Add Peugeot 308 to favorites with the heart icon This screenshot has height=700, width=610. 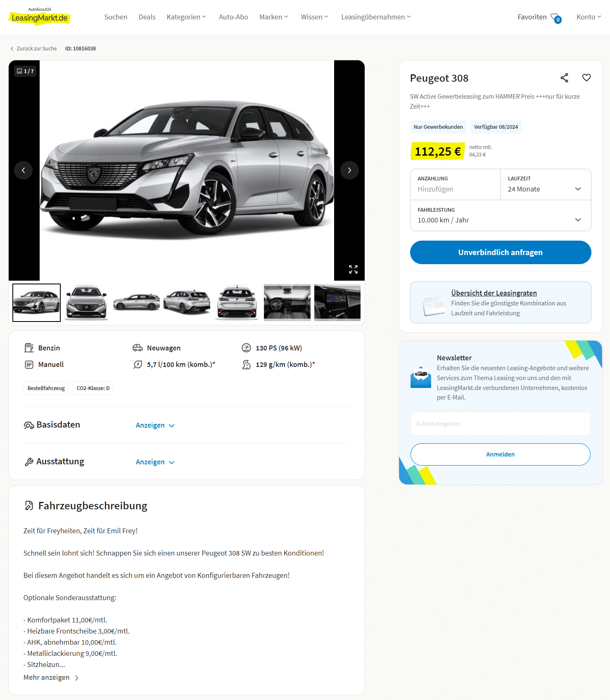pos(586,78)
